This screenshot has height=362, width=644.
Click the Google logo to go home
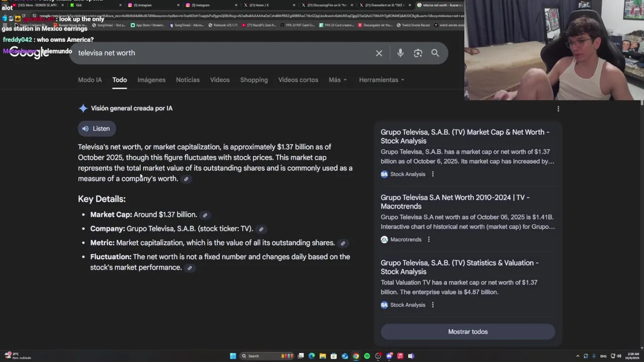point(29,52)
